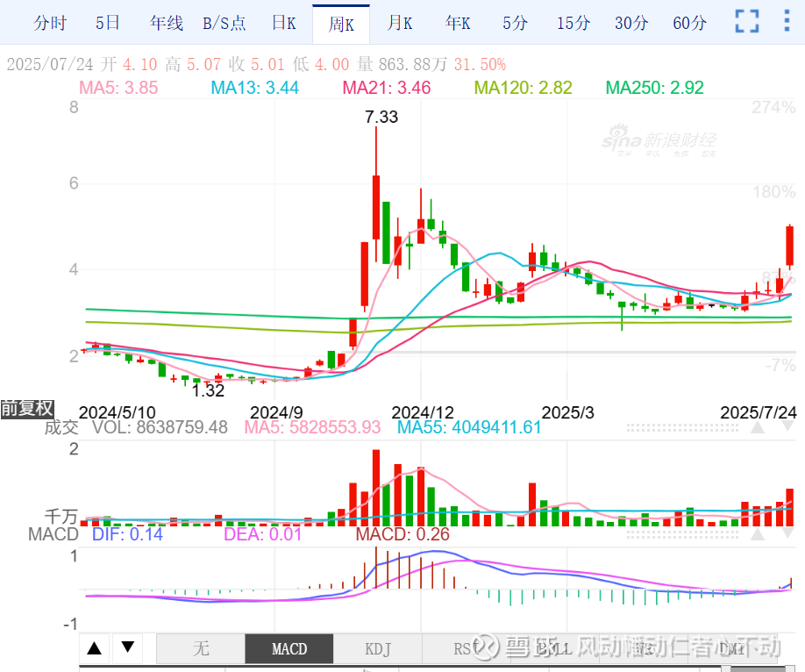Select the DMI indicator button
The width and height of the screenshot is (805, 672).
point(731,648)
